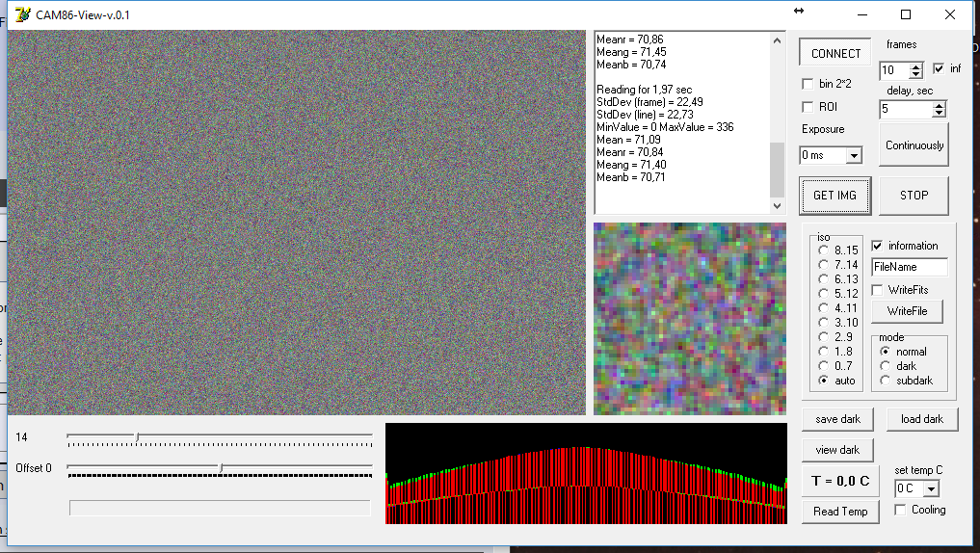The width and height of the screenshot is (980, 553).
Task: Increase the delay seconds with up arrow
Action: pyautogui.click(x=939, y=106)
